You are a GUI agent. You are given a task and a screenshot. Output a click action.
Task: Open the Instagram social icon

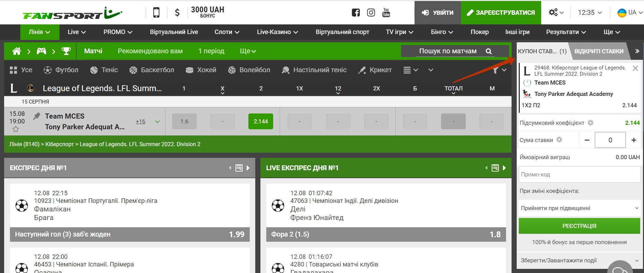(371, 13)
